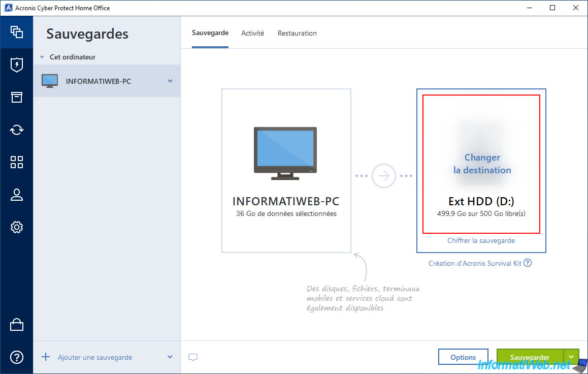Screen dimensions: 588x374
Task: Switch to the Restauration tab
Action: tap(297, 34)
